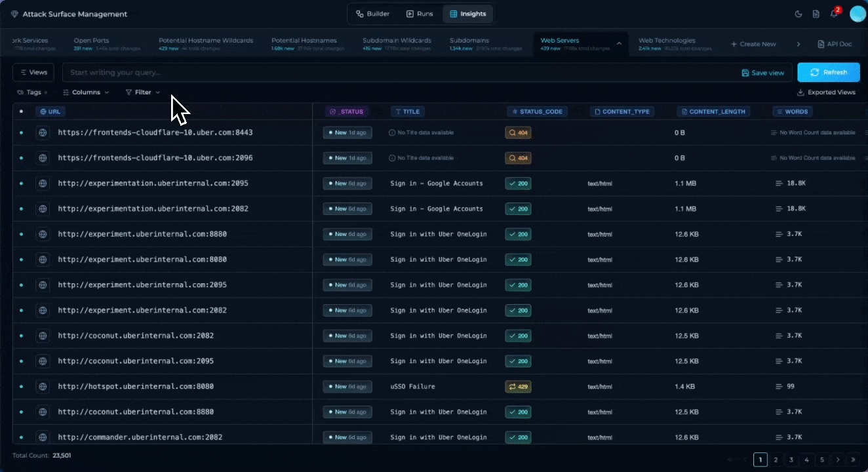This screenshot has height=472, width=868.
Task: Click the Attack Surface Management logo icon
Action: [14, 14]
